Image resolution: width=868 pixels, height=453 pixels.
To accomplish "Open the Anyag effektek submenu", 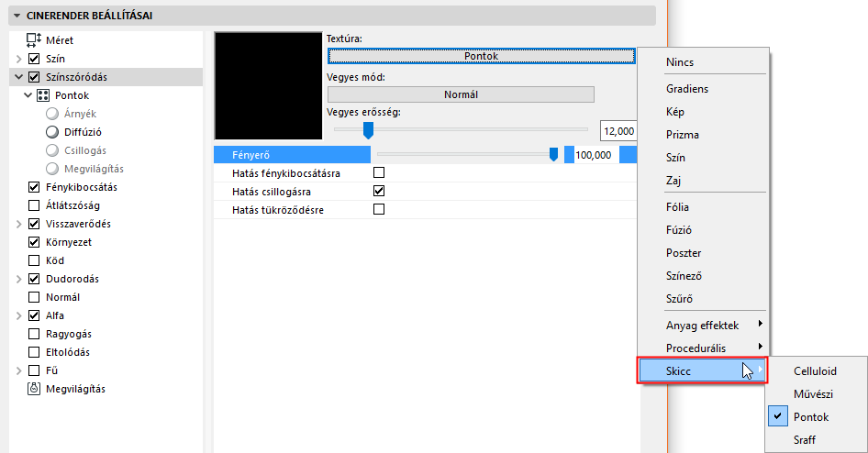I will point(703,326).
